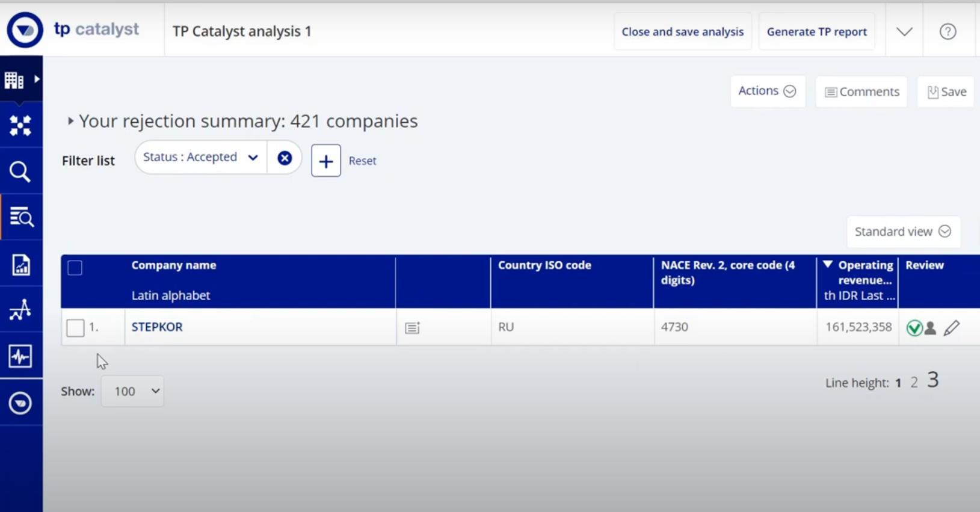980x512 pixels.
Task: Open the help question mark icon
Action: tap(948, 31)
